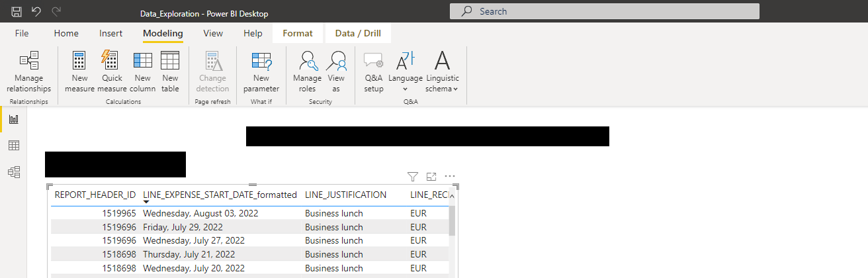This screenshot has height=278, width=868.
Task: Save the report with the Save icon
Action: pos(17,12)
